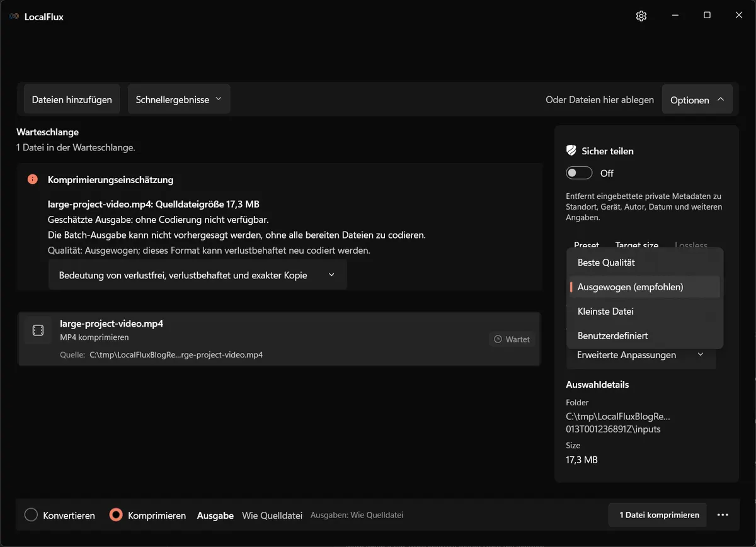Viewport: 756px width, 547px height.
Task: Click the LocalFlux infinity logo icon
Action: point(14,17)
